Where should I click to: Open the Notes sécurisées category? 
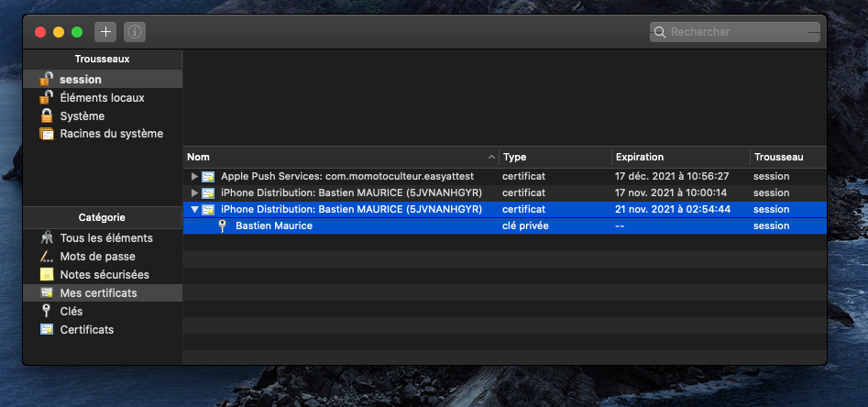[104, 275]
